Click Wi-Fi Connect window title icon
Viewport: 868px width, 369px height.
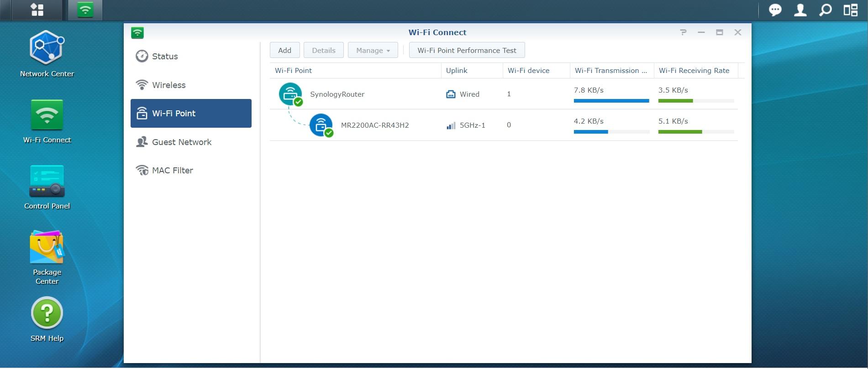pyautogui.click(x=137, y=32)
